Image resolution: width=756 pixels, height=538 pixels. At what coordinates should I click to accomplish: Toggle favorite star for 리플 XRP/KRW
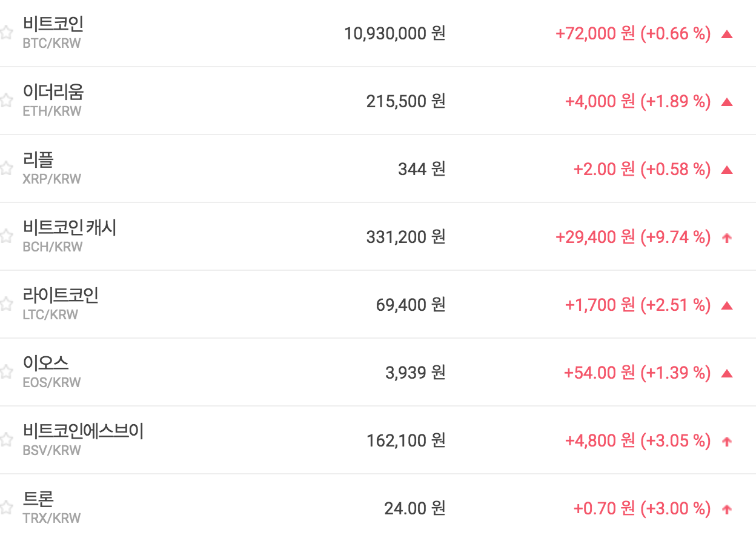(x=6, y=168)
